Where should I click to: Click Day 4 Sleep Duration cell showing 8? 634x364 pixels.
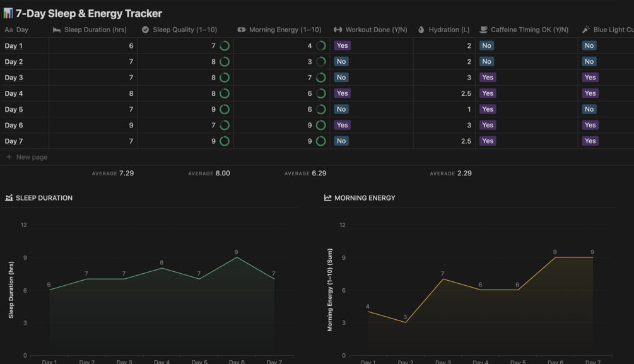93,93
